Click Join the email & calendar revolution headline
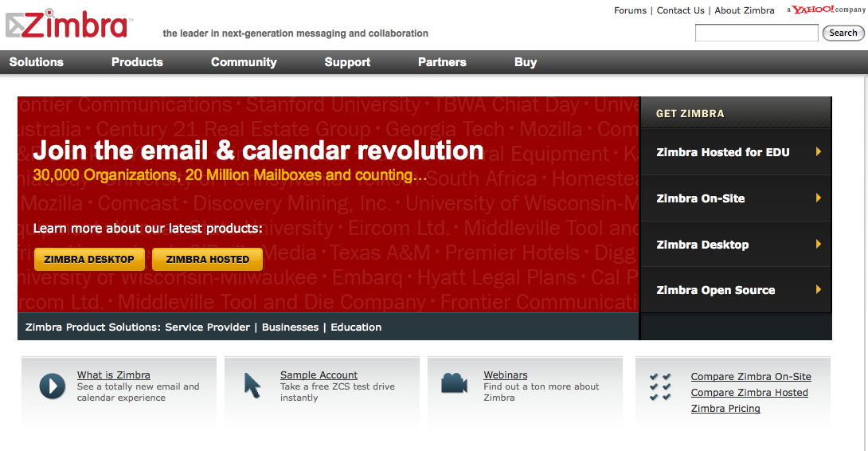 [258, 150]
